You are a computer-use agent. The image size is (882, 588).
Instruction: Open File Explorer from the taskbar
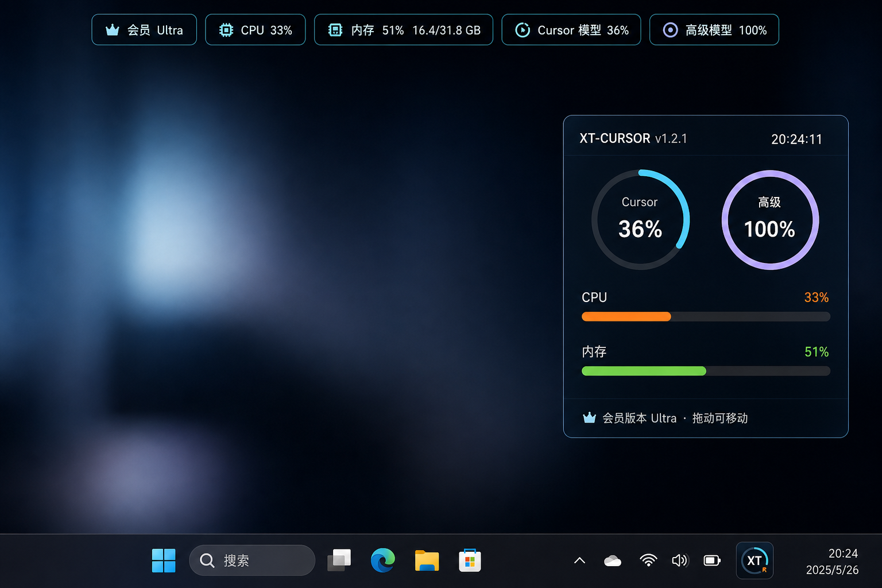[427, 560]
